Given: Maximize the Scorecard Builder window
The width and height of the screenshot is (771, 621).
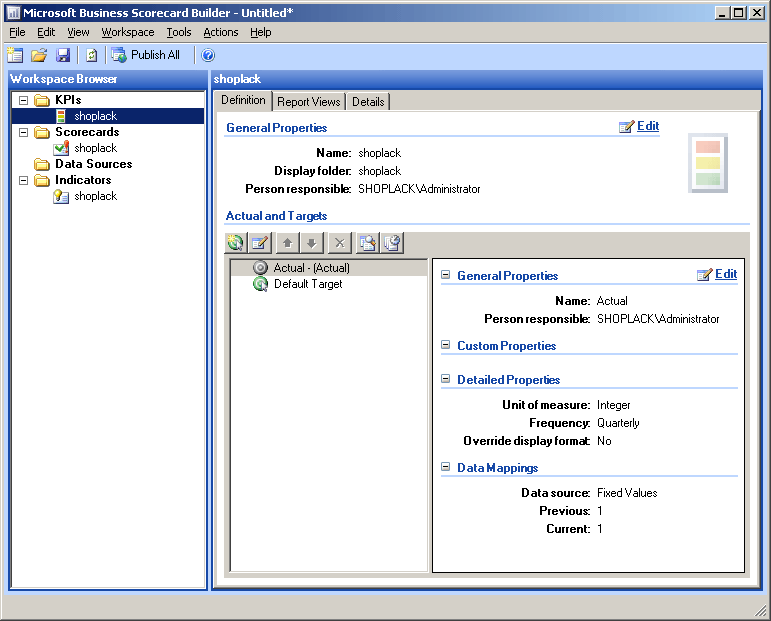Looking at the screenshot, I should pos(739,13).
